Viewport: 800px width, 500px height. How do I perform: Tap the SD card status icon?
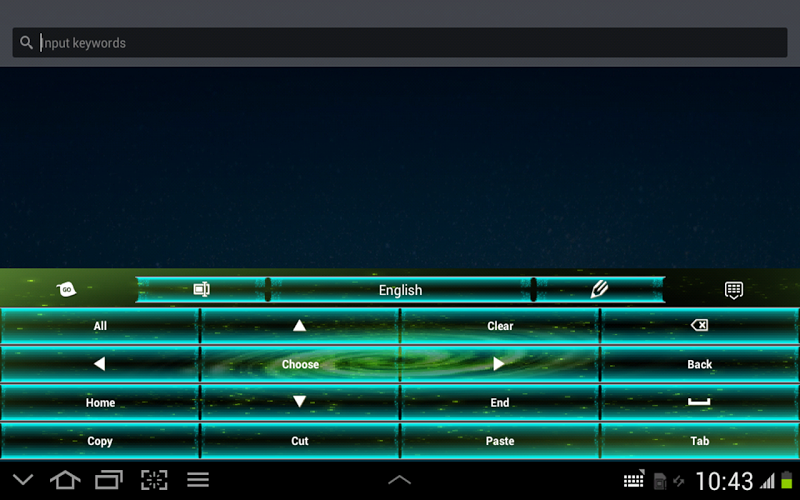pyautogui.click(x=660, y=481)
